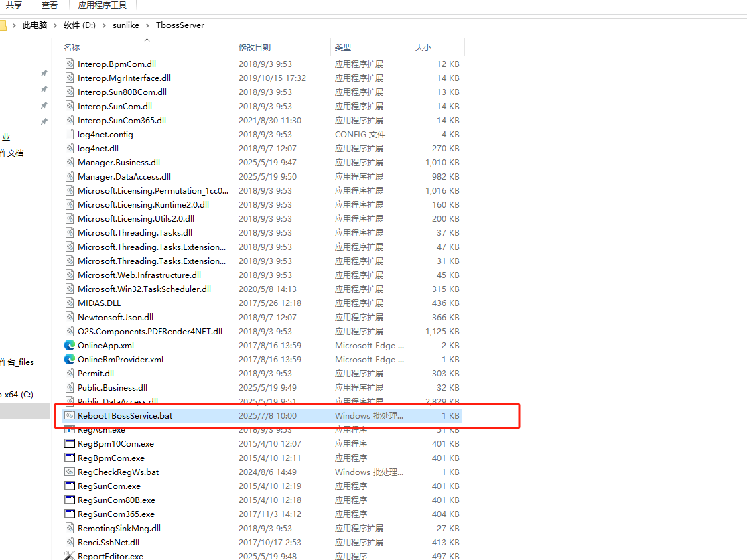Select the RegBpm10Com.exe application icon
747x560 pixels.
[x=70, y=444]
